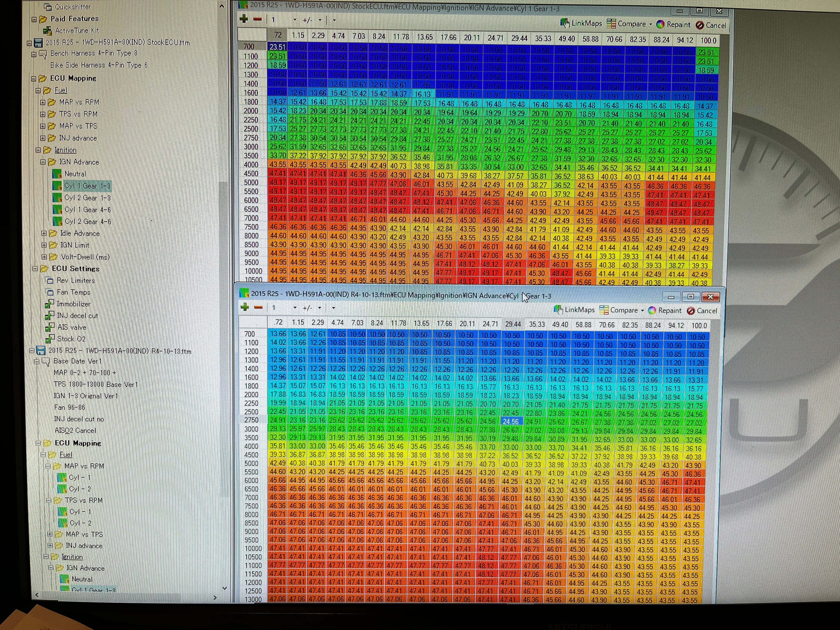The image size is (840, 630).
Task: Select the 24.56 cell at 2750 rpm
Action: (x=511, y=421)
